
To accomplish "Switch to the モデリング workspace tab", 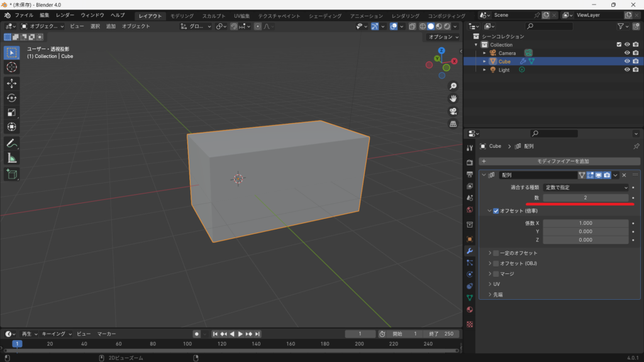I will [182, 16].
